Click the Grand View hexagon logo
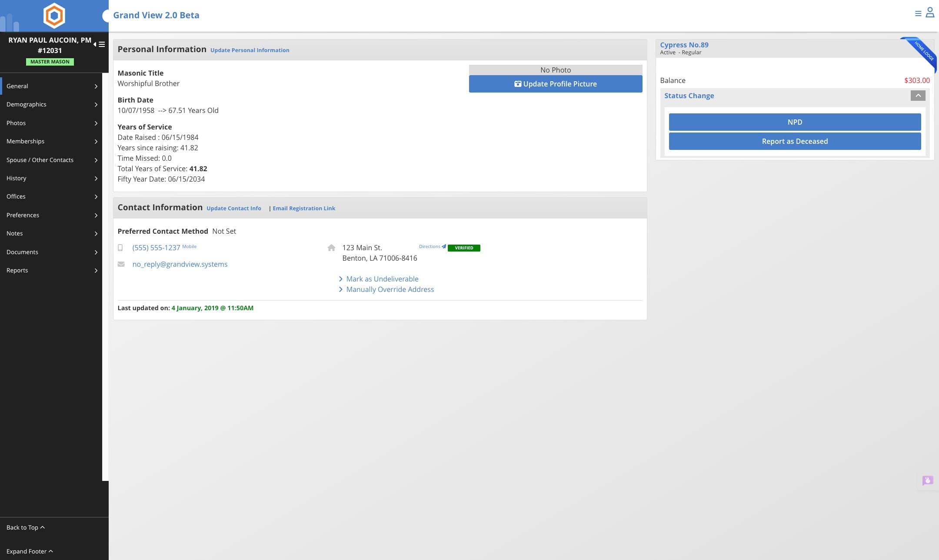Screen dimensions: 939x560 tap(54, 16)
